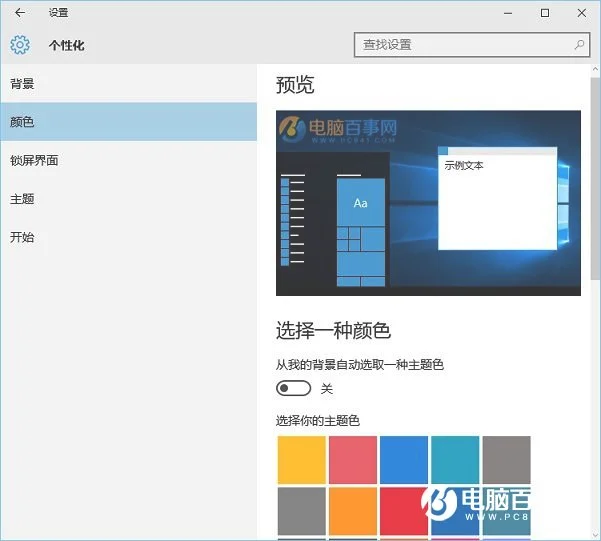Click the desktop preview image

[428, 203]
